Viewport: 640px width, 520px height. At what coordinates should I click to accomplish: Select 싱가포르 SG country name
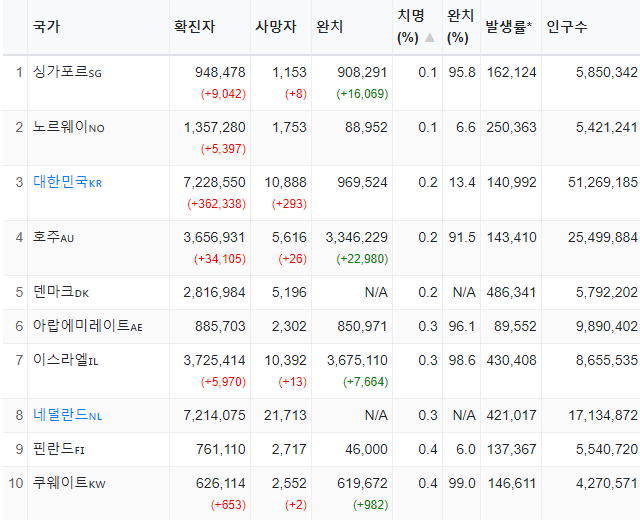tap(67, 72)
